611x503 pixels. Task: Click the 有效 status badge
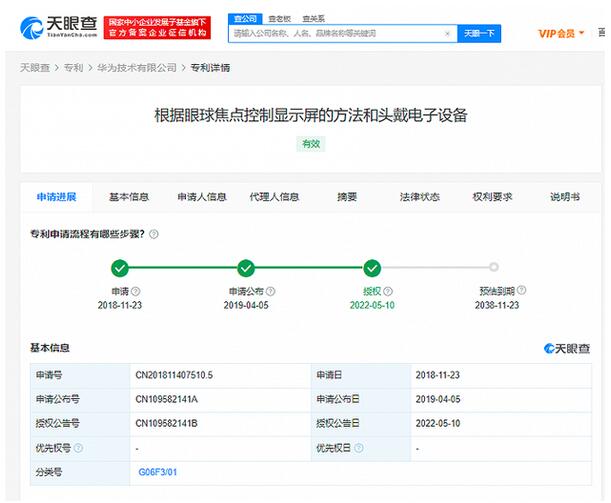point(311,144)
